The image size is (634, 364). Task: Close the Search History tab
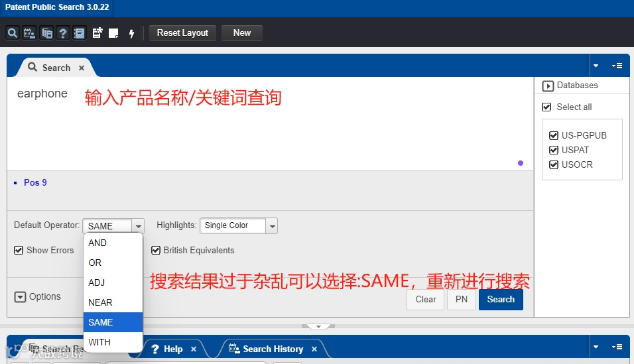314,349
